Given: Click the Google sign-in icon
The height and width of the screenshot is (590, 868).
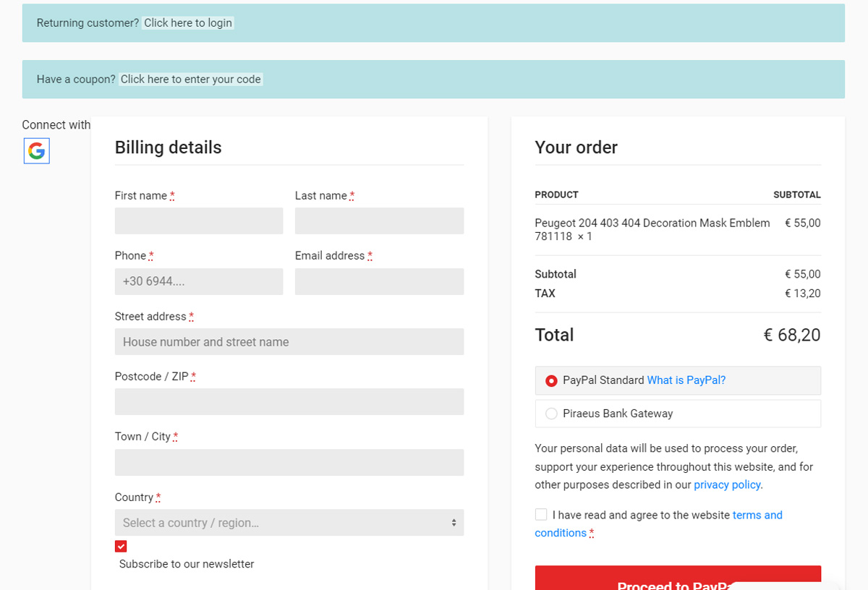Looking at the screenshot, I should pos(37,151).
